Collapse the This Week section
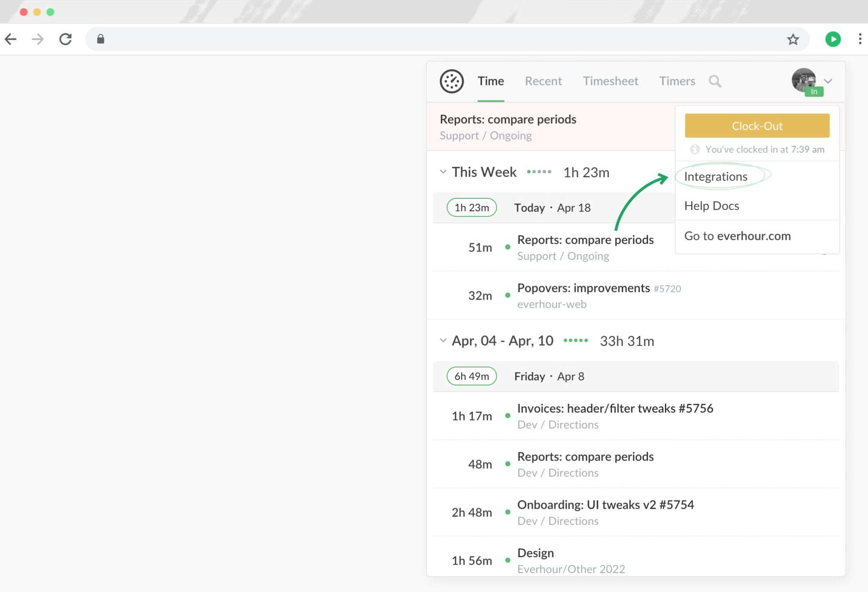This screenshot has width=868, height=592. 443,172
